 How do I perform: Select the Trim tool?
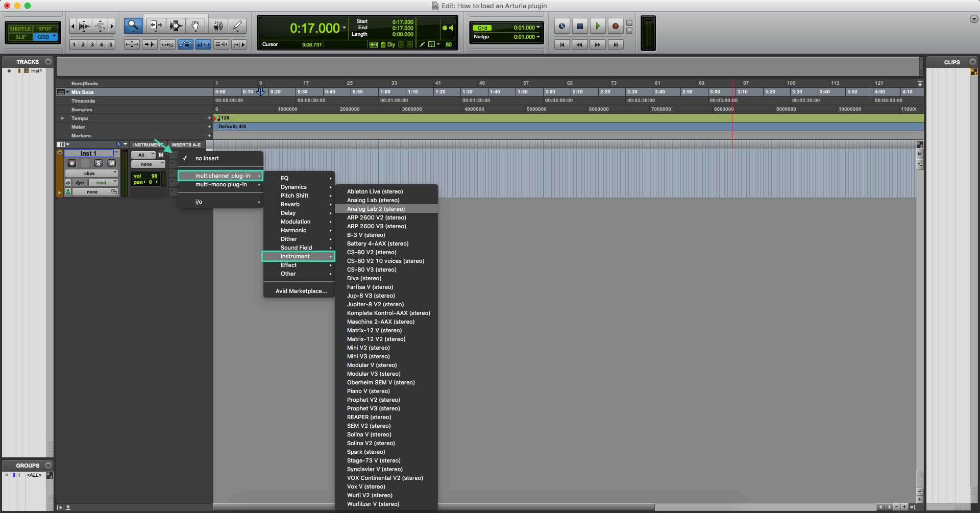click(155, 26)
